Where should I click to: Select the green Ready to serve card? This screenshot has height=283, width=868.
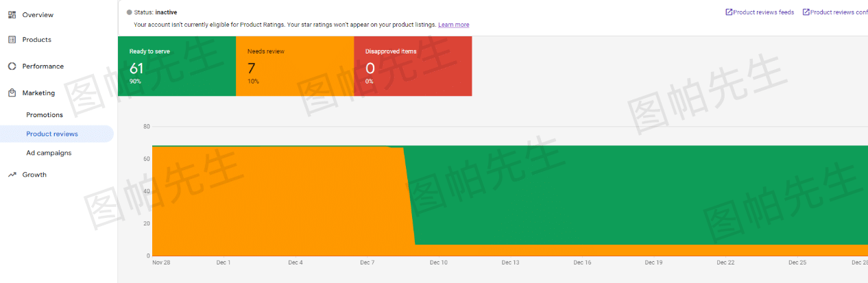coord(177,66)
